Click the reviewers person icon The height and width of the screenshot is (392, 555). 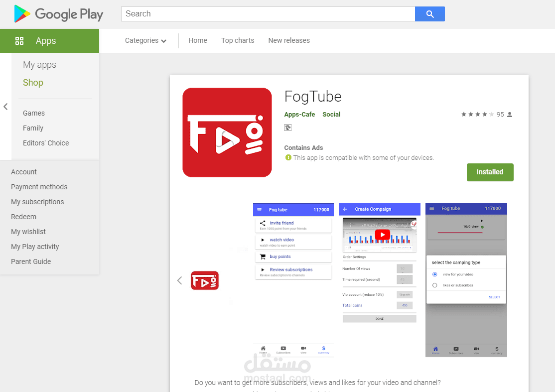510,114
